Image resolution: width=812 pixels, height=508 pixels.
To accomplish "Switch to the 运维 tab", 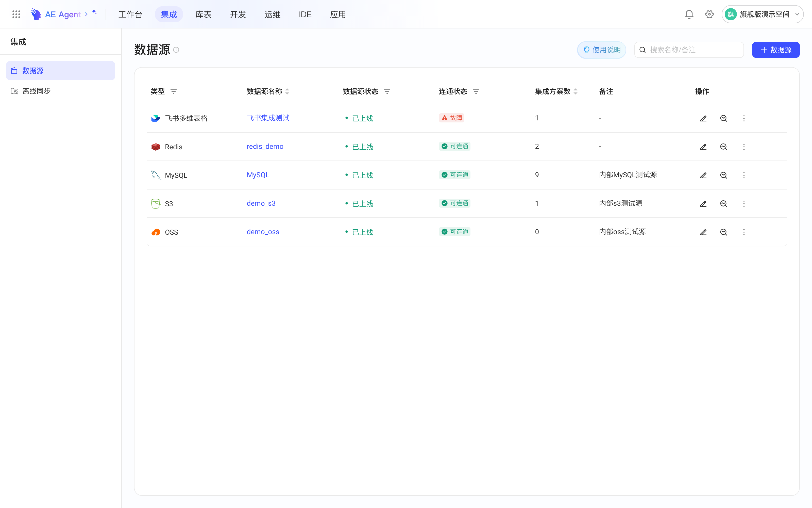I will click(x=273, y=14).
